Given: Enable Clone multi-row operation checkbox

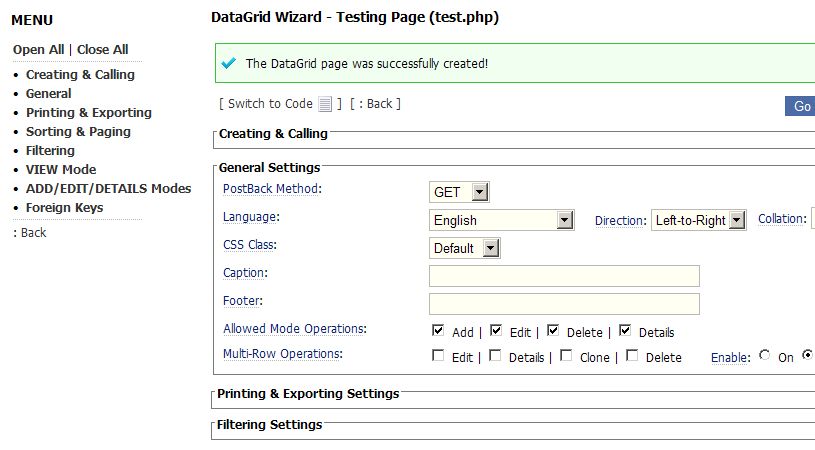Looking at the screenshot, I should [x=566, y=355].
